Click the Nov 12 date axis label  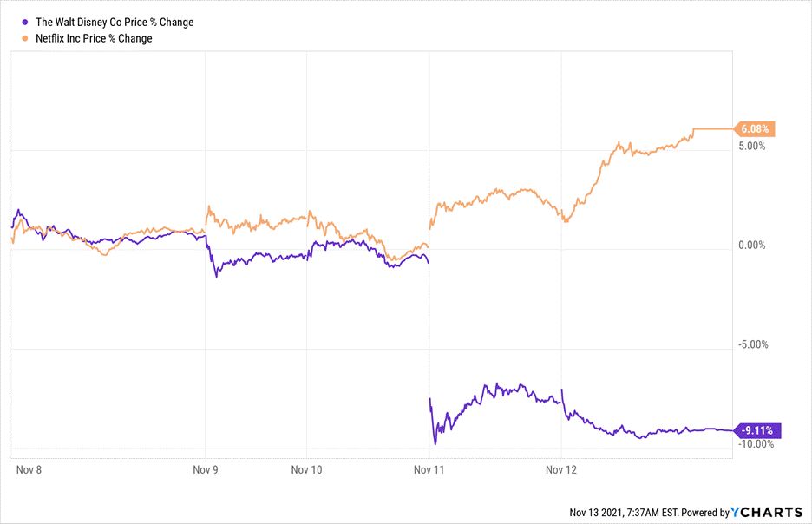pyautogui.click(x=561, y=469)
